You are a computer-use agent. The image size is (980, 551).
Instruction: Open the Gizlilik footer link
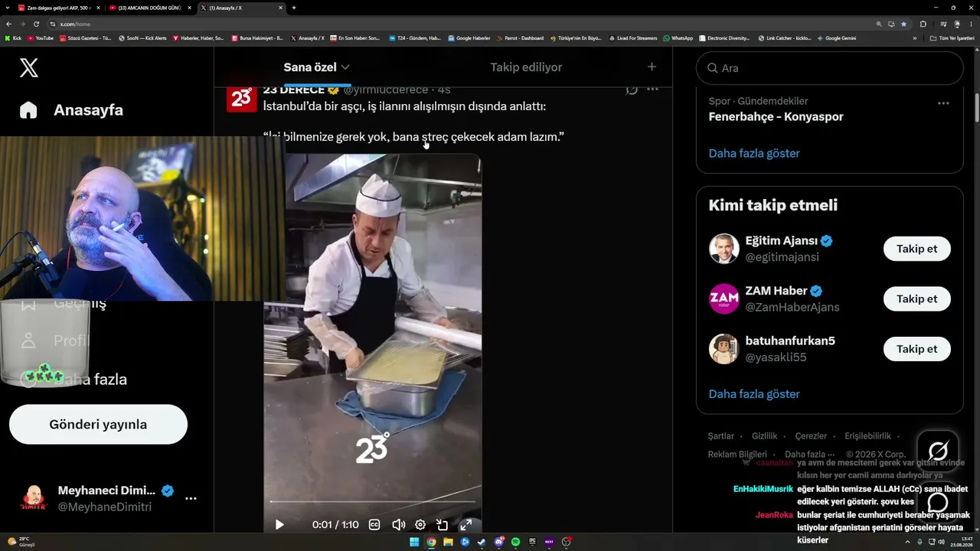click(764, 436)
